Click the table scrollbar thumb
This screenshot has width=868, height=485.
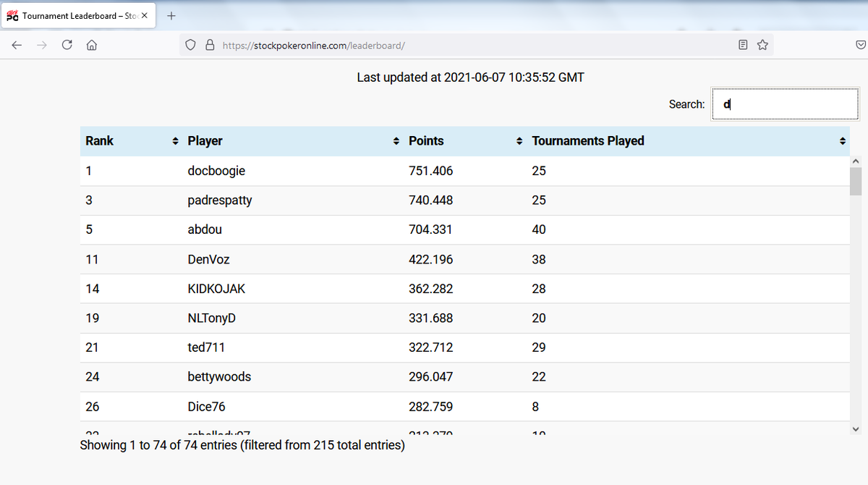point(856,182)
